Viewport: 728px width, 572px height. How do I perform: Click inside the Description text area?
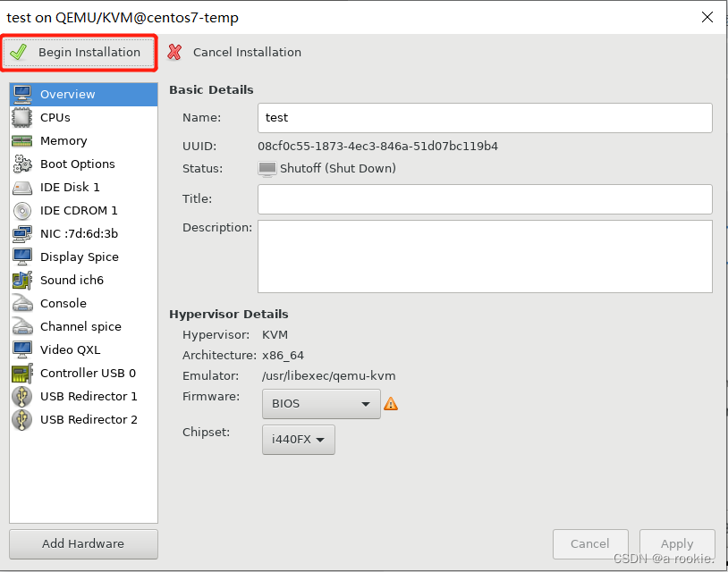click(485, 257)
